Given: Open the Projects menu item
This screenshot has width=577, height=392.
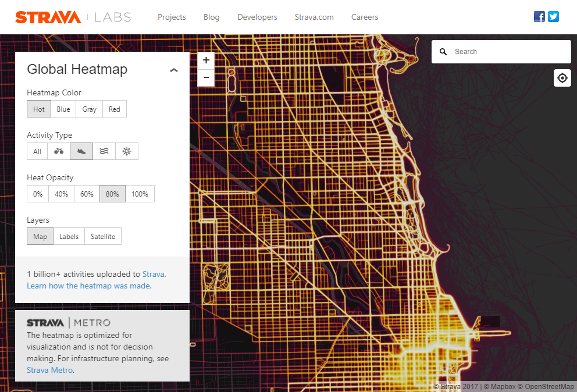Looking at the screenshot, I should tap(172, 17).
